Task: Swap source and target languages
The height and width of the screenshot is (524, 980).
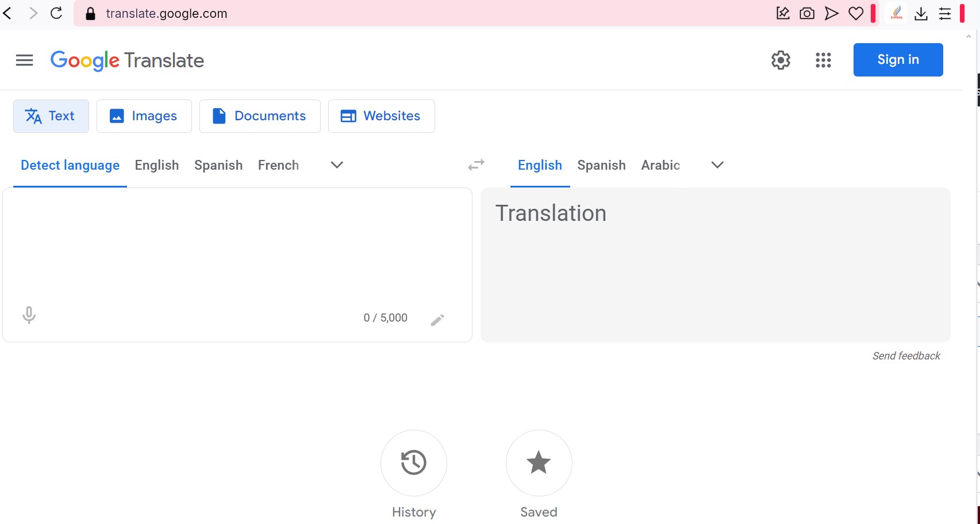Action: (476, 165)
